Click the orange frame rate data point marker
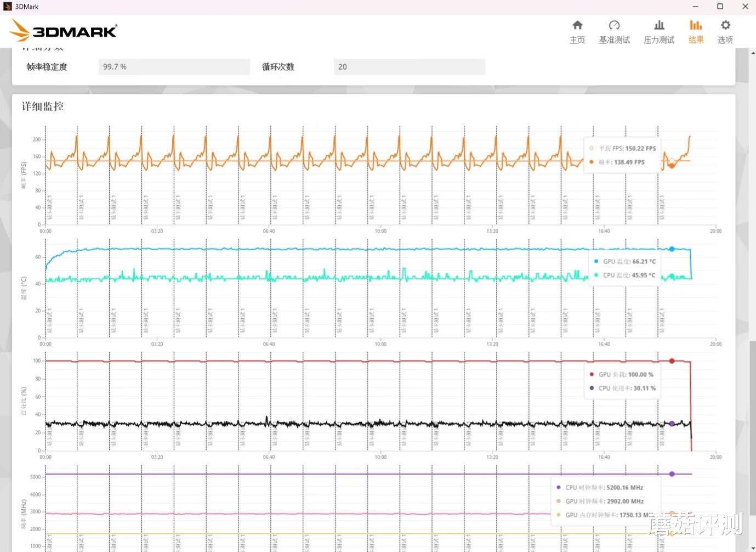Image resolution: width=756 pixels, height=552 pixels. pos(672,165)
